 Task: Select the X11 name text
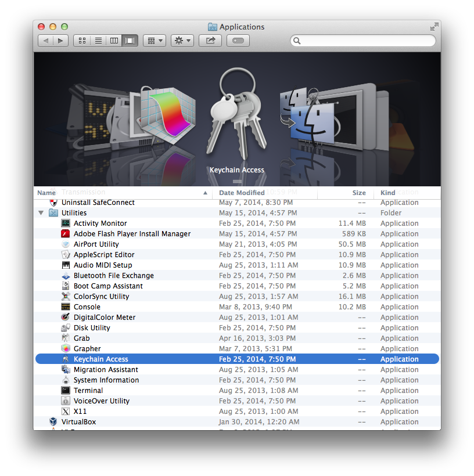(x=80, y=412)
